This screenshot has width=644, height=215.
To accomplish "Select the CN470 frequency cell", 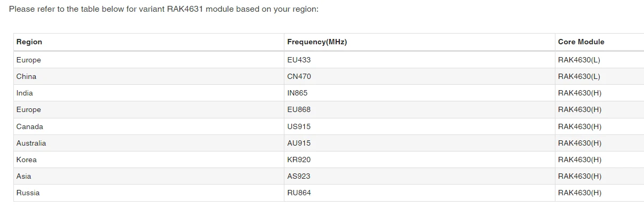I will pos(299,76).
